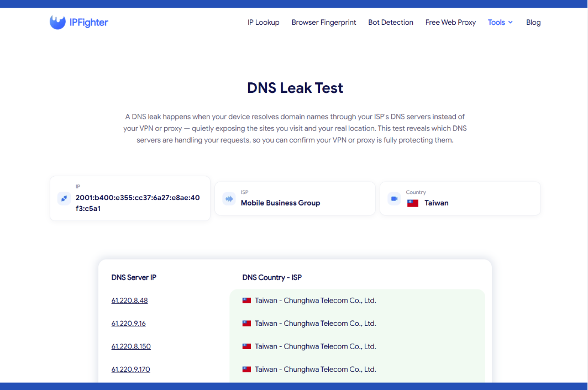The width and height of the screenshot is (588, 390).
Task: Open DNS server link 61.220.8.48
Action: (129, 301)
